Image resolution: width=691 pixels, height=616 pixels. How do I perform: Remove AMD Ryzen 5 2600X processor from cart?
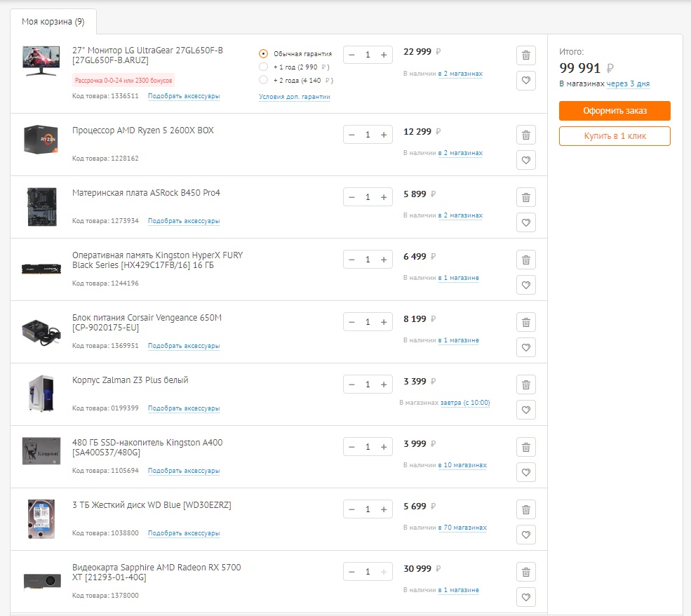[525, 135]
